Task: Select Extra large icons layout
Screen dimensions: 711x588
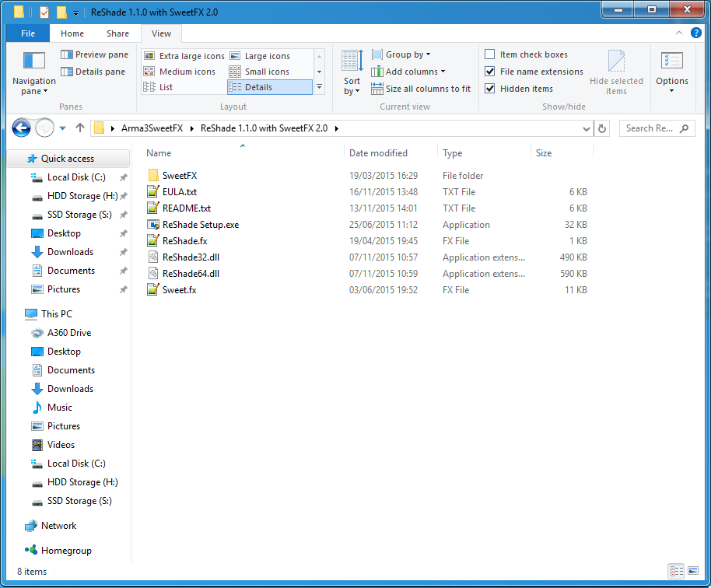Action: pyautogui.click(x=184, y=56)
